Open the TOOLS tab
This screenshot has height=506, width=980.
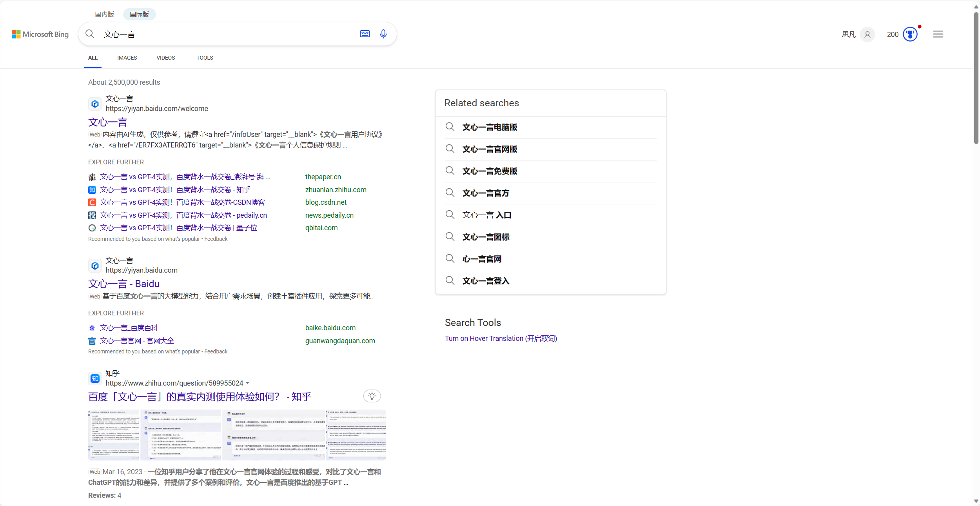205,58
